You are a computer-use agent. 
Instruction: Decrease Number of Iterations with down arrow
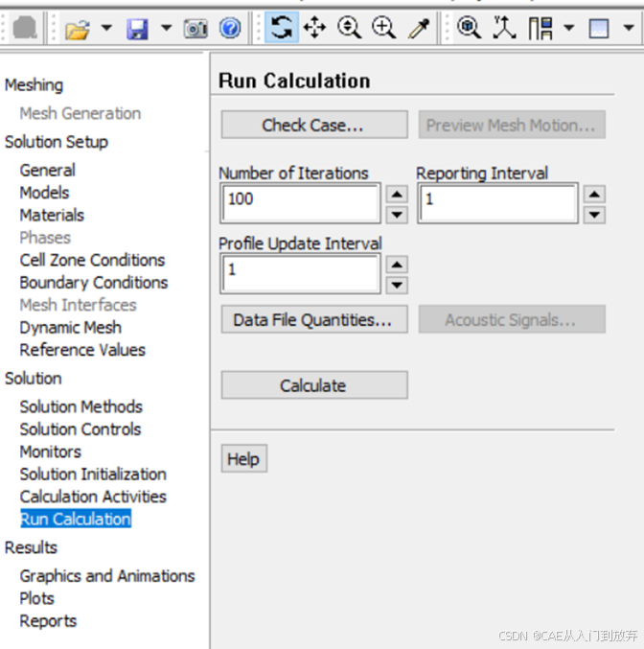(x=397, y=215)
